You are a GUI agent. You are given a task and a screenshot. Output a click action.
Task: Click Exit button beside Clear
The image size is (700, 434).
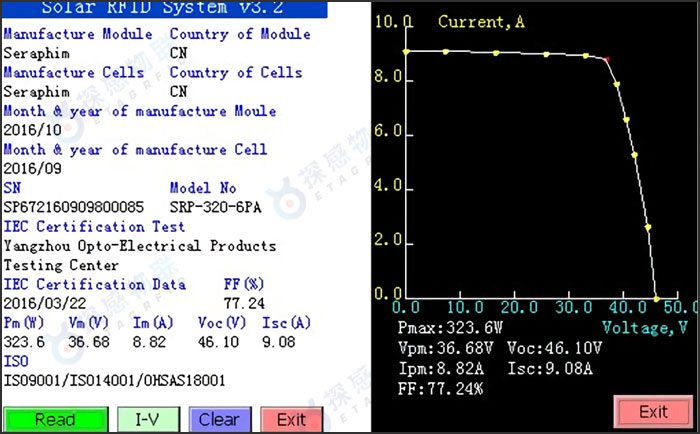pos(292,419)
